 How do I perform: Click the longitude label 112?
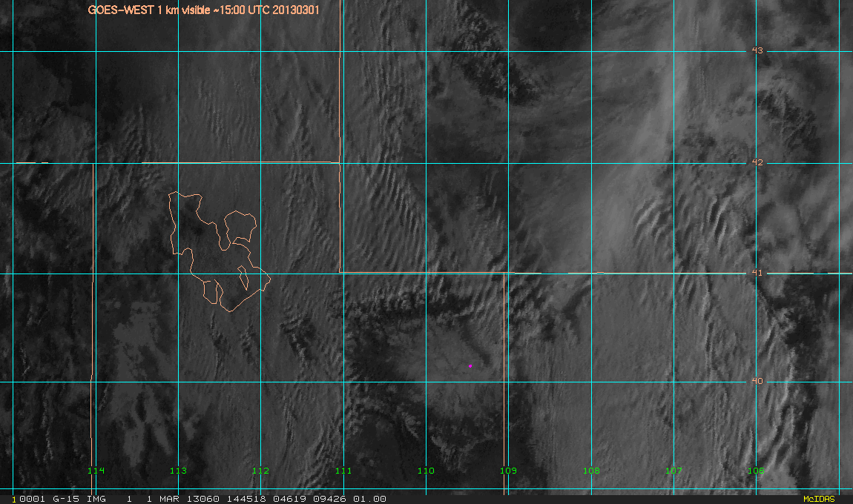coord(260,471)
